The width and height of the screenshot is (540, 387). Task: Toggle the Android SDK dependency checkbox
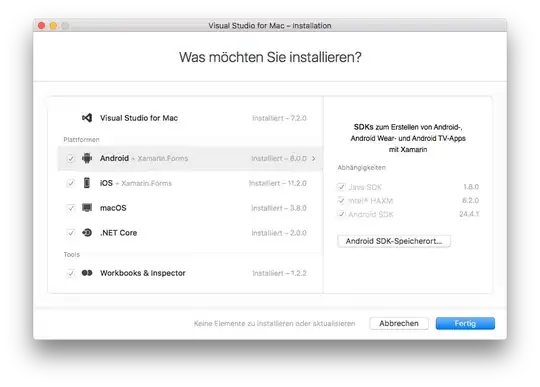point(341,214)
